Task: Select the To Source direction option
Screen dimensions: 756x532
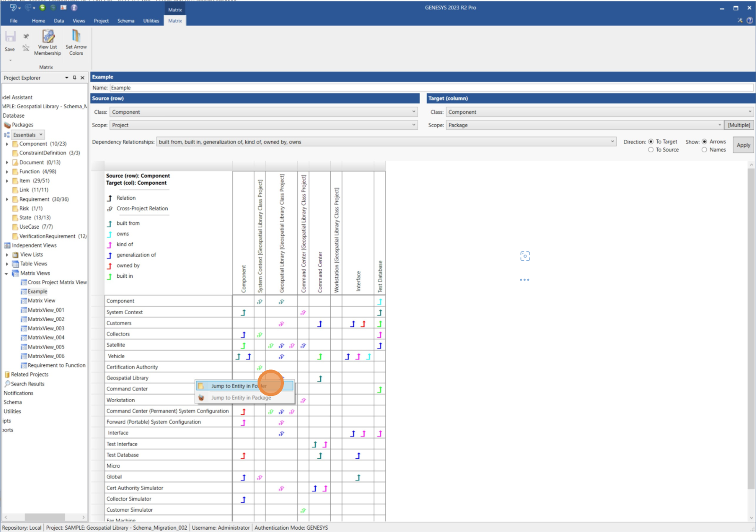Action: click(651, 150)
